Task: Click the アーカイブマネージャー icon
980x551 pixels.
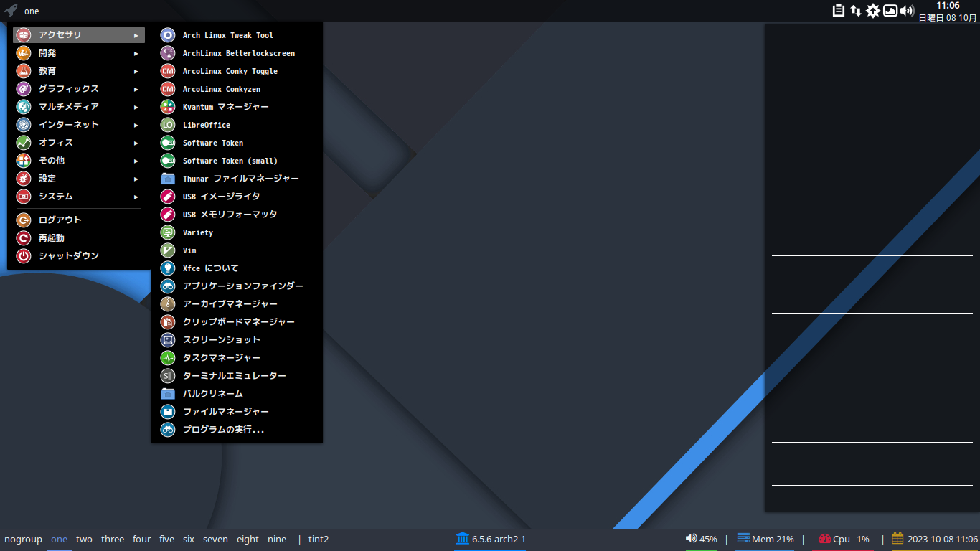Action: tap(167, 304)
